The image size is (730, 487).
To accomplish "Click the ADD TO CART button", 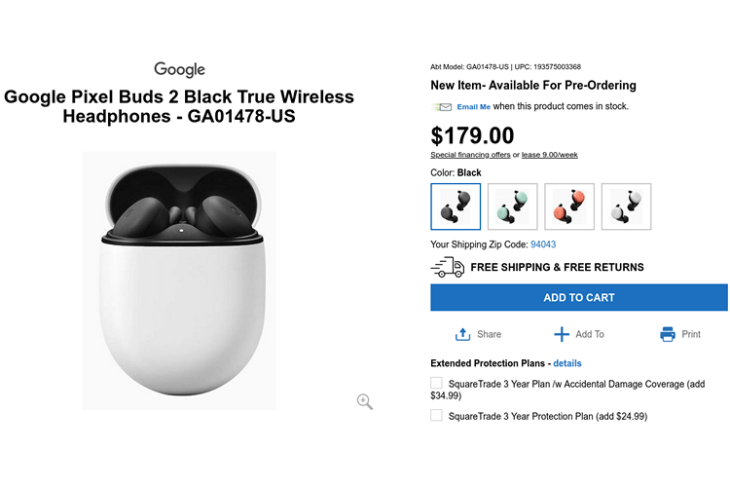I will 579,298.
